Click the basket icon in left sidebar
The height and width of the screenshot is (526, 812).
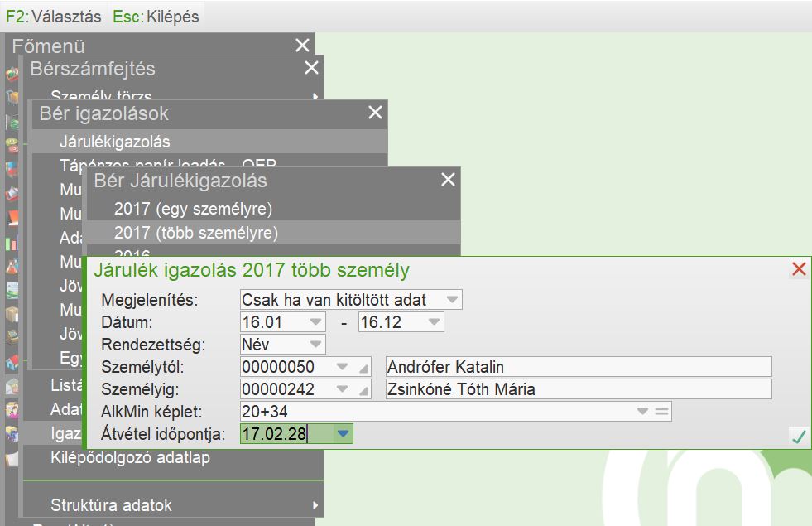12,74
